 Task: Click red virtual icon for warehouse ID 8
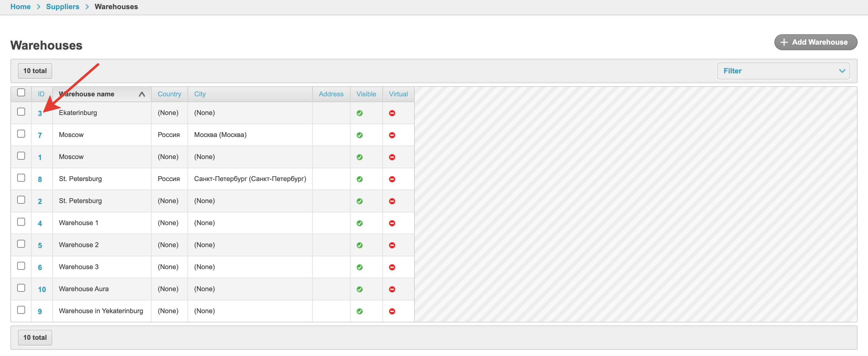pyautogui.click(x=392, y=179)
